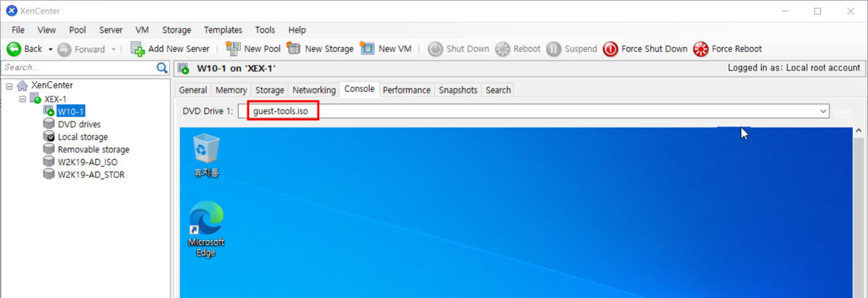Click the XenCenter app logo in title bar
The width and height of the screenshot is (868, 298).
(x=12, y=11)
